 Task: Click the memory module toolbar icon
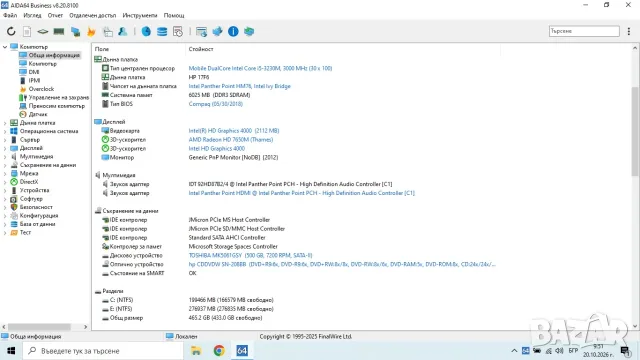(59, 31)
